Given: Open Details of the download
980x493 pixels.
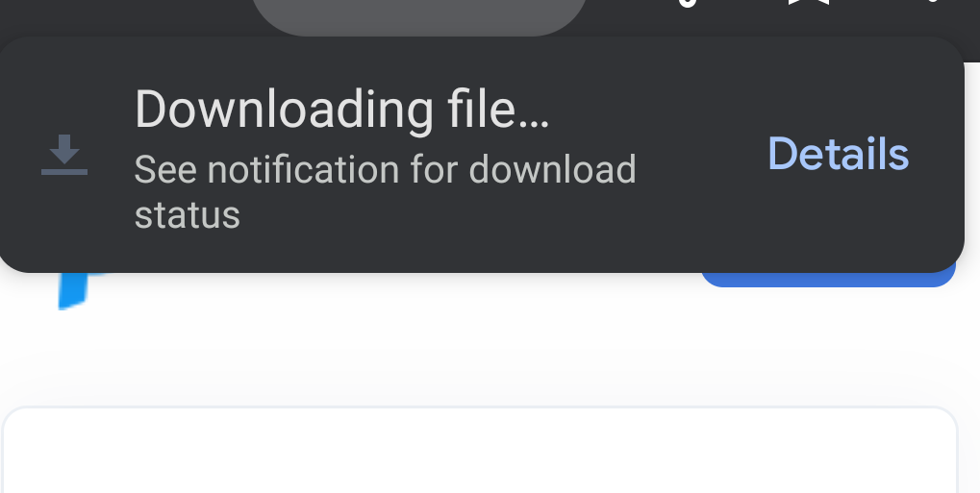Looking at the screenshot, I should tap(838, 154).
